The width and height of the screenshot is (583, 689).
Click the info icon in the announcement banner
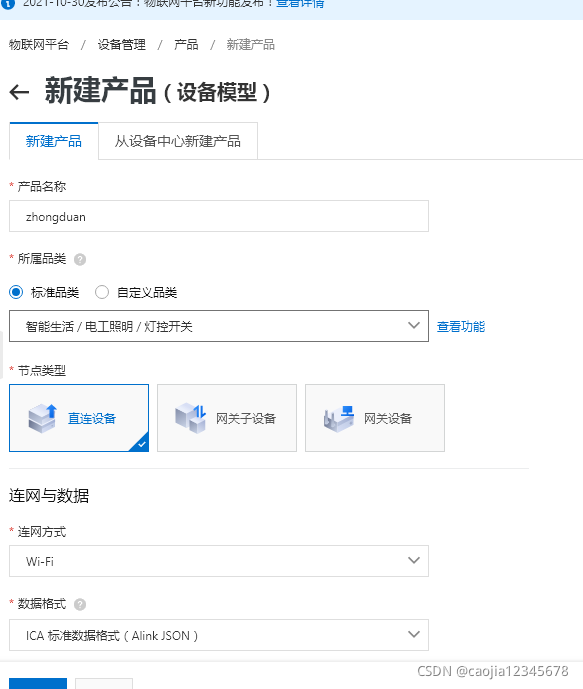coord(7,4)
